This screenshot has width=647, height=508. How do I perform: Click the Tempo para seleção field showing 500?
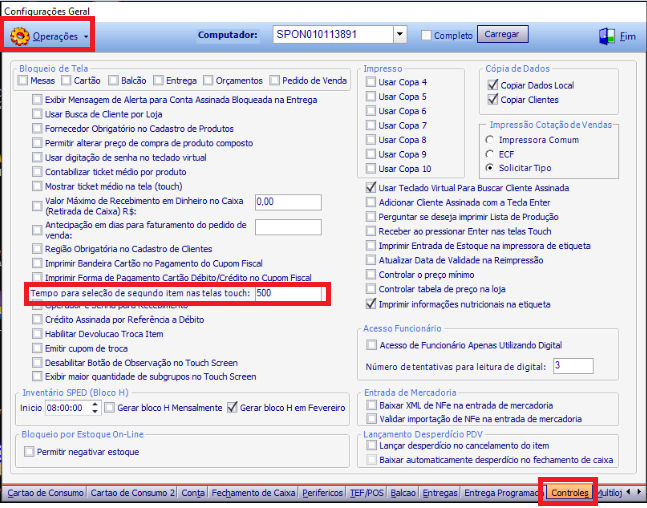(288, 293)
